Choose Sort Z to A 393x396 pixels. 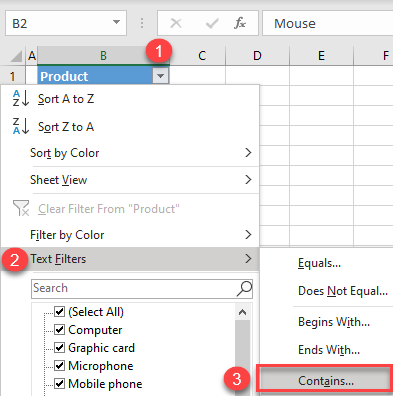coord(130,126)
